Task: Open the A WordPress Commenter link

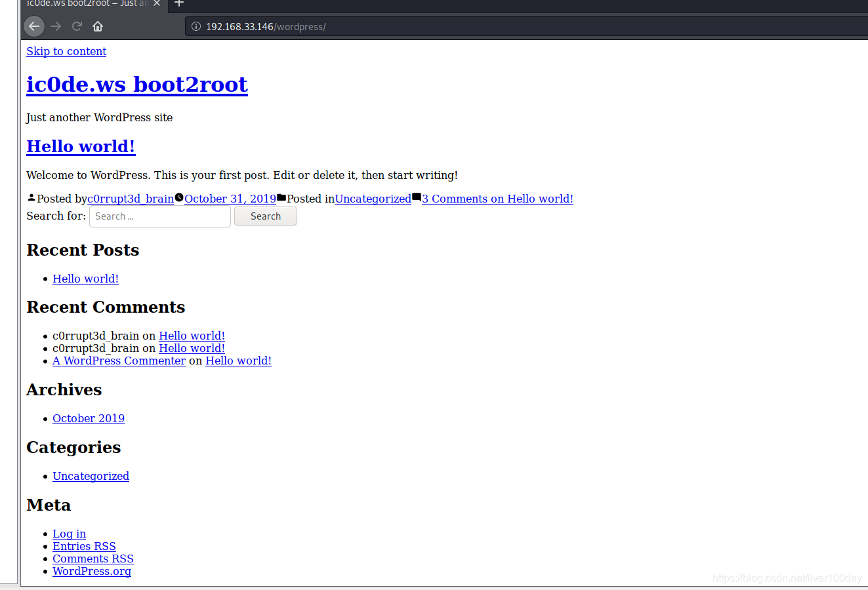Action: [x=119, y=361]
